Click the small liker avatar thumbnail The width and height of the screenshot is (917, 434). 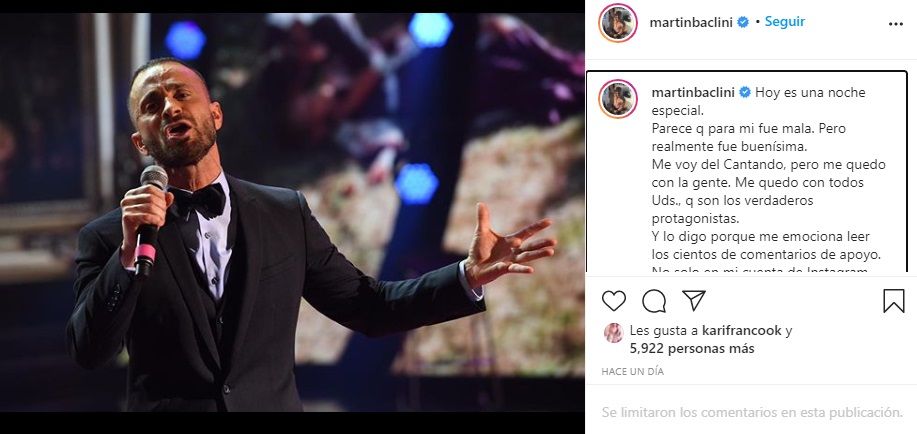click(612, 332)
